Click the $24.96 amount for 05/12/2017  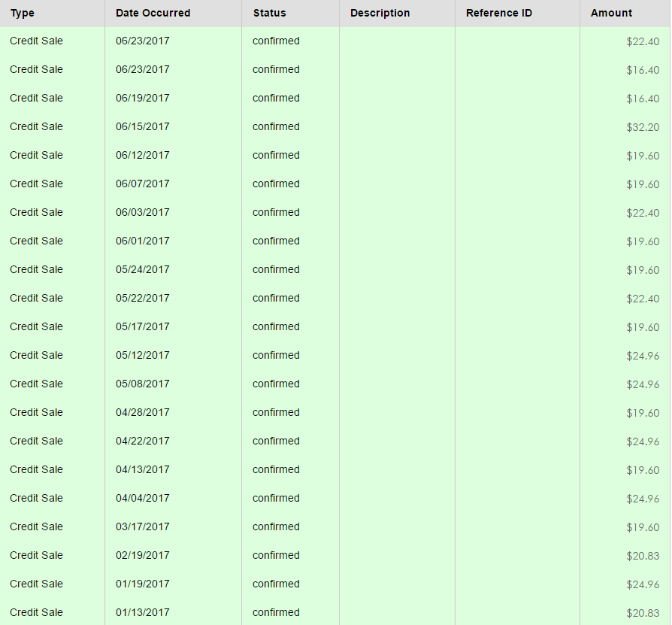(643, 356)
